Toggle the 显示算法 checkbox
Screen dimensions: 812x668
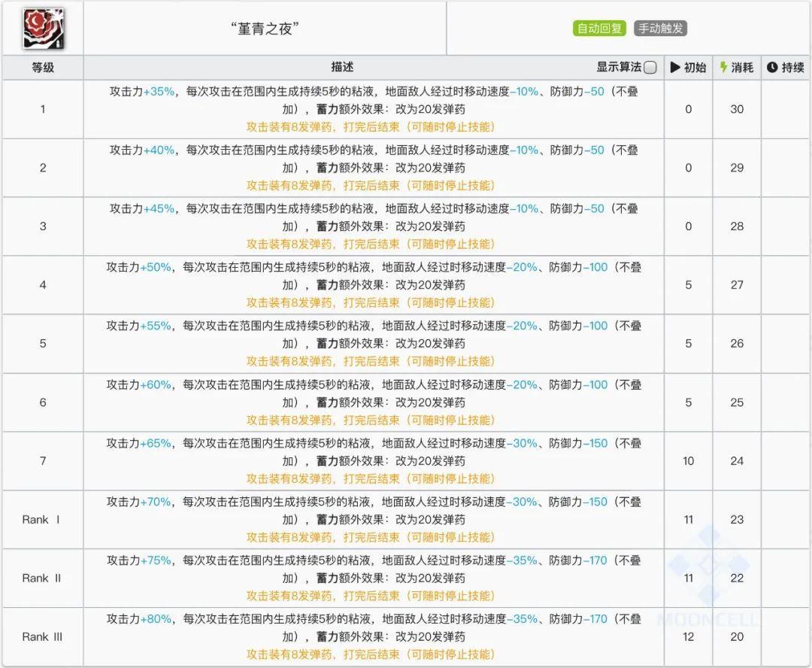(652, 67)
